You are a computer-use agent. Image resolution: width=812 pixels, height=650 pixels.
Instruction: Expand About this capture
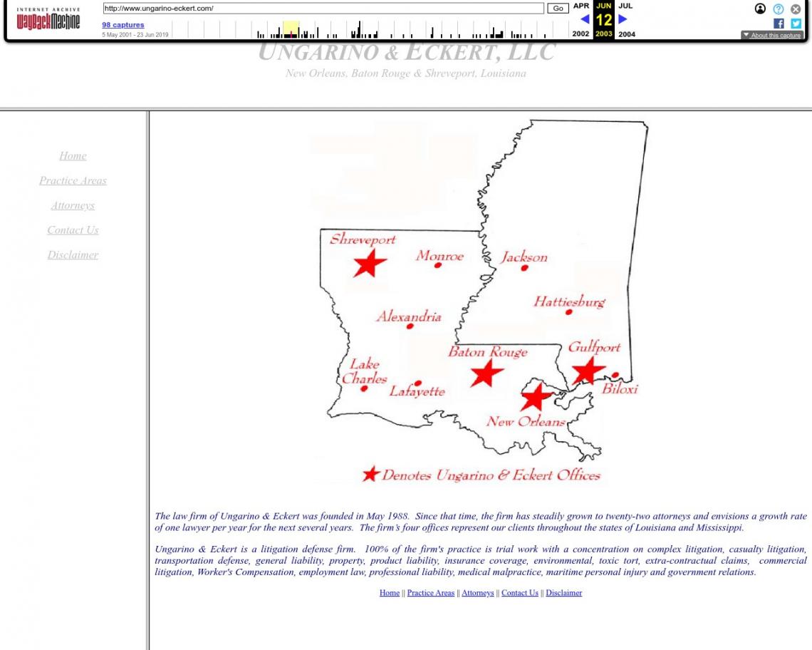click(x=771, y=35)
